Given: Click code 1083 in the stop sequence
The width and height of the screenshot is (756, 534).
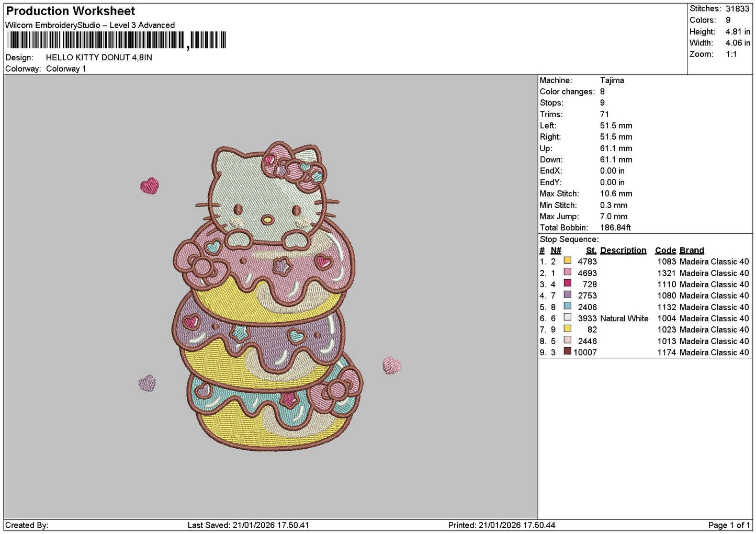Looking at the screenshot, I should point(667,262).
